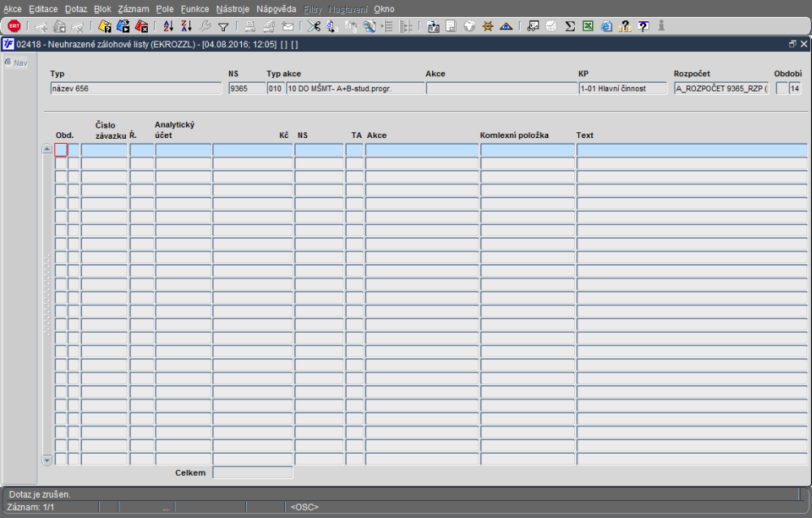The width and height of the screenshot is (812, 518).
Task: Click the funnel filter icon
Action: (x=223, y=27)
